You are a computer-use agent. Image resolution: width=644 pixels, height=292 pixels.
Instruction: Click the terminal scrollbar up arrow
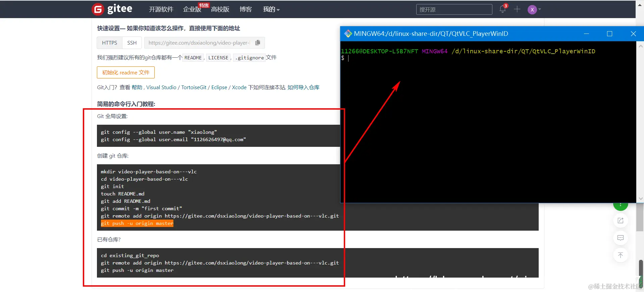(x=641, y=46)
